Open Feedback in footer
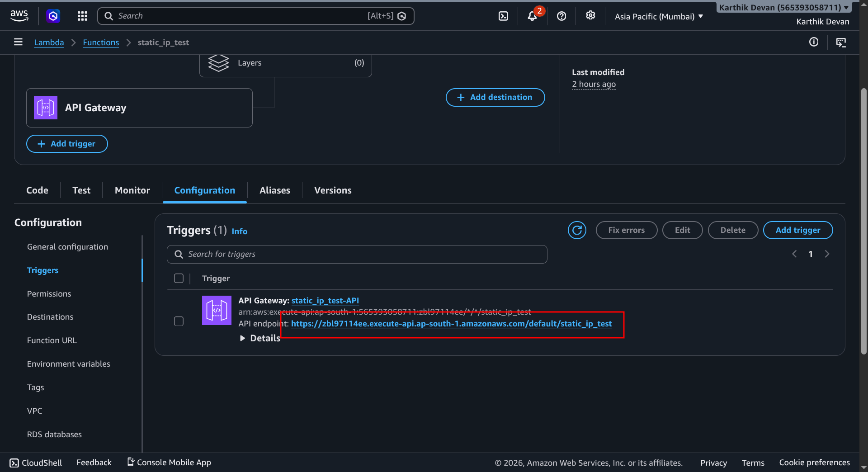This screenshot has height=472, width=868. (x=94, y=463)
